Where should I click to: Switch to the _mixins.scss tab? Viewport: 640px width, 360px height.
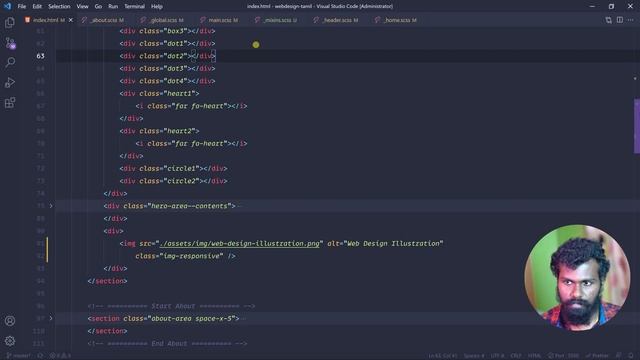[x=279, y=20]
